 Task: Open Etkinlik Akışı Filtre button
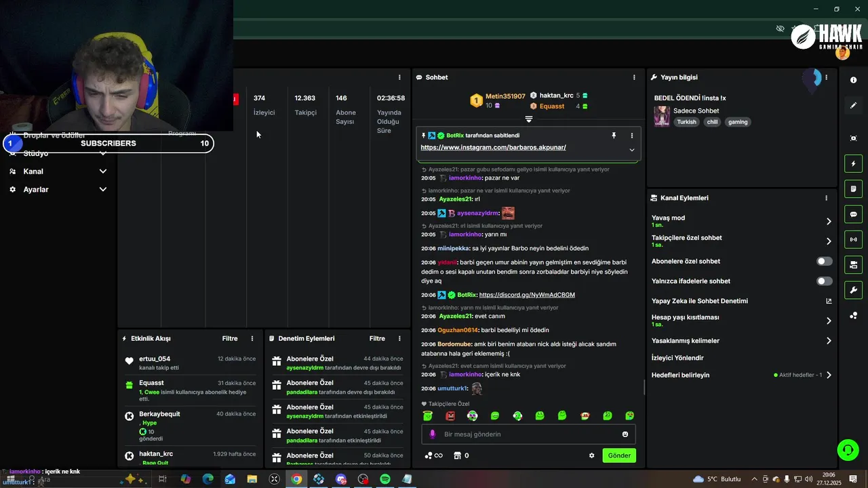[x=230, y=338]
